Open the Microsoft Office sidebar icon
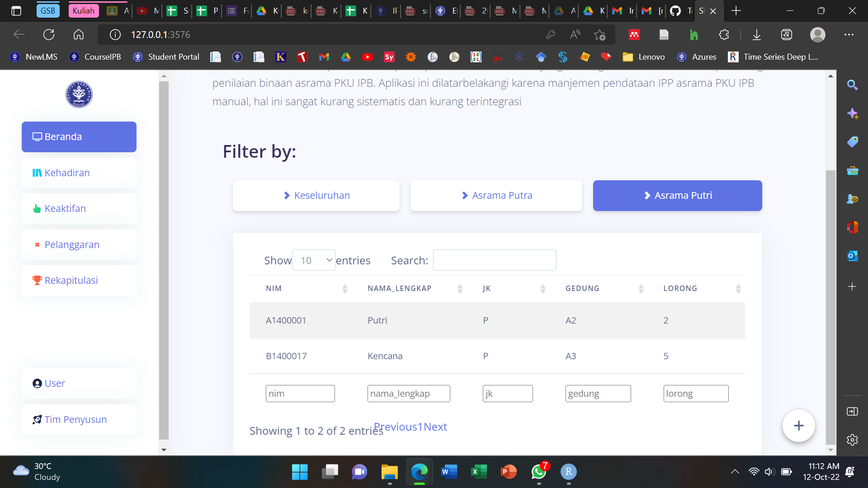The image size is (868, 488). pyautogui.click(x=853, y=227)
